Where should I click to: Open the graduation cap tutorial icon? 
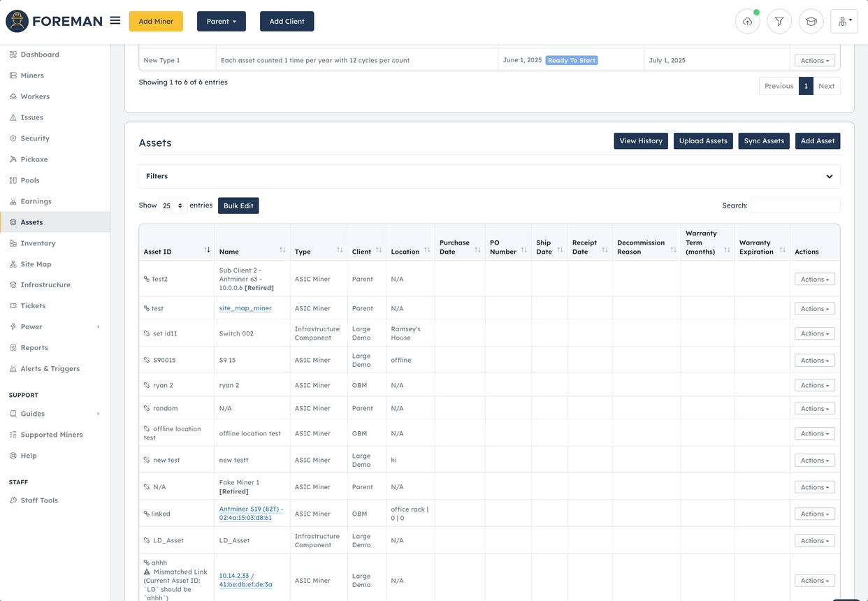pyautogui.click(x=811, y=22)
